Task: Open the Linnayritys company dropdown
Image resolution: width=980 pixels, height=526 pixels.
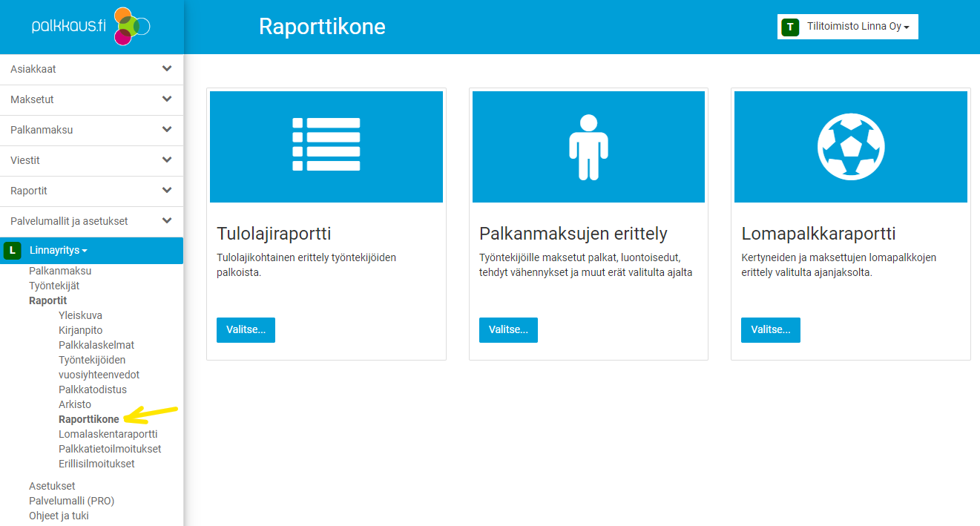Action: [59, 251]
